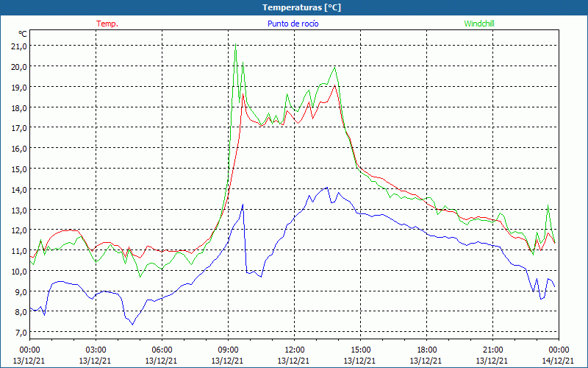Click the 03:00 time axis label
Viewport: 588px width, 368px height.
point(96,350)
